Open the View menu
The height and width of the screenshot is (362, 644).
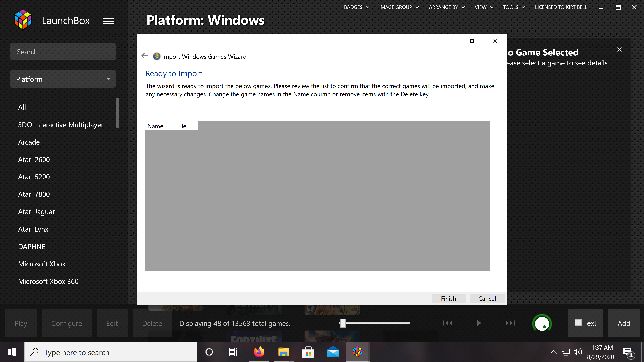484,7
